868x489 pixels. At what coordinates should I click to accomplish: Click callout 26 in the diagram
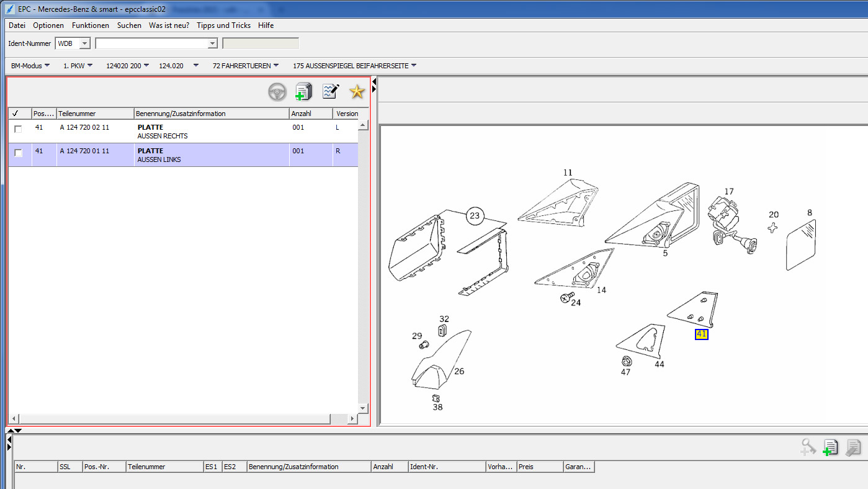[x=459, y=372]
